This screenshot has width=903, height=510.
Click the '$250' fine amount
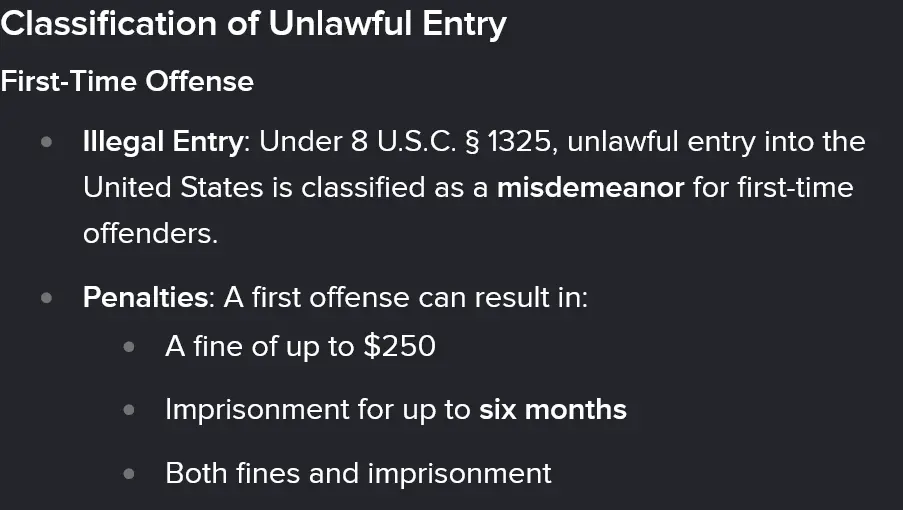(x=399, y=346)
